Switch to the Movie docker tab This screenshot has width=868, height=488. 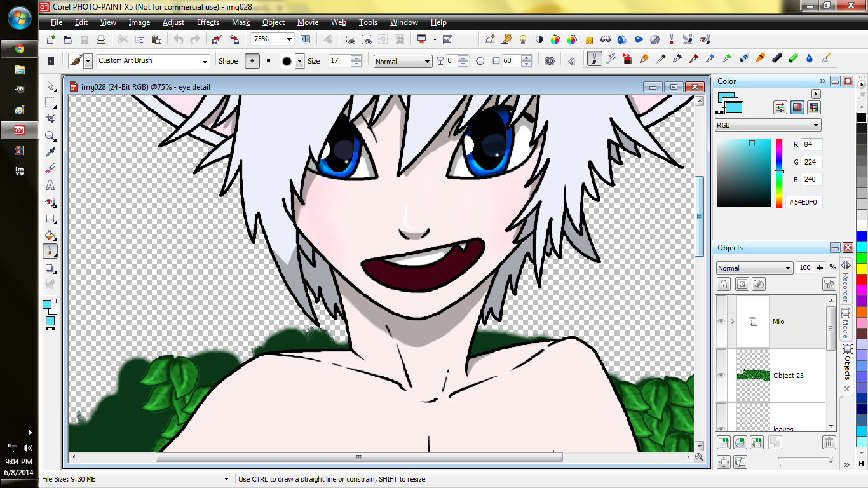pos(846,323)
